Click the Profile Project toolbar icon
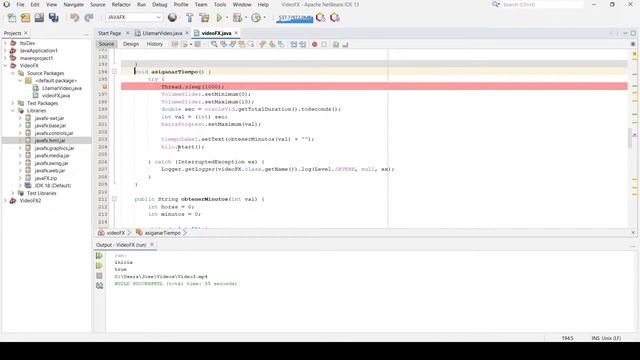Viewport: 640px width, 360px height. tap(256, 18)
